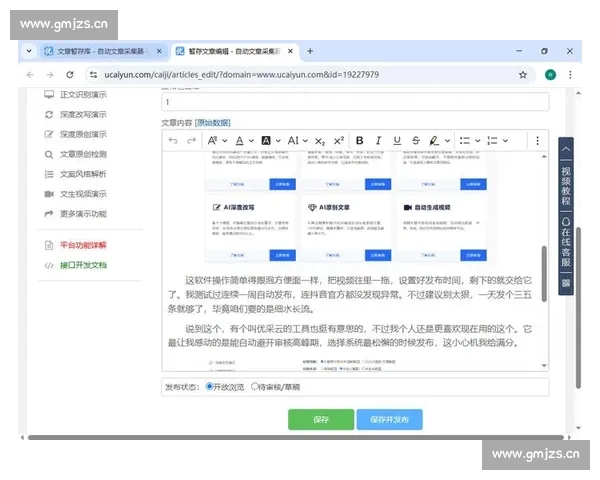Toggle bold formatting
600x480 pixels.
(x=359, y=141)
